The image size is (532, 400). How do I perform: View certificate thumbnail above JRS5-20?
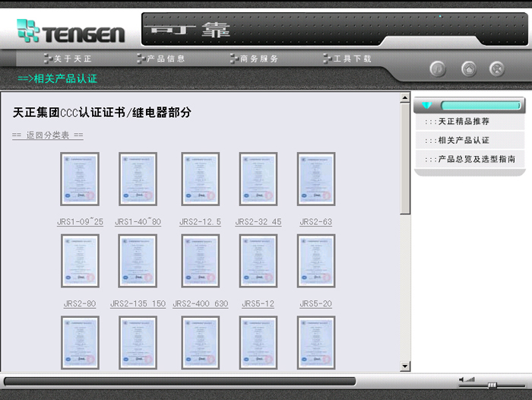[x=316, y=261]
